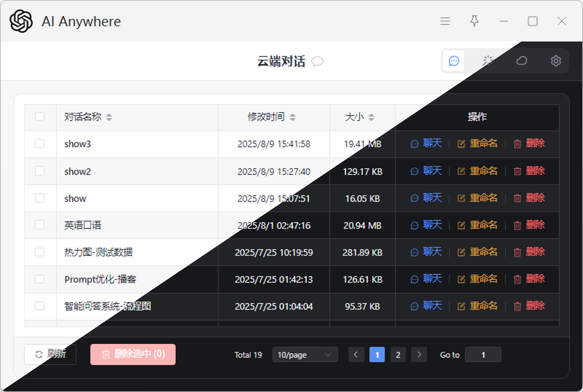The height and width of the screenshot is (392, 583).
Task: Click the 删除选中 (0) button
Action: coord(133,354)
